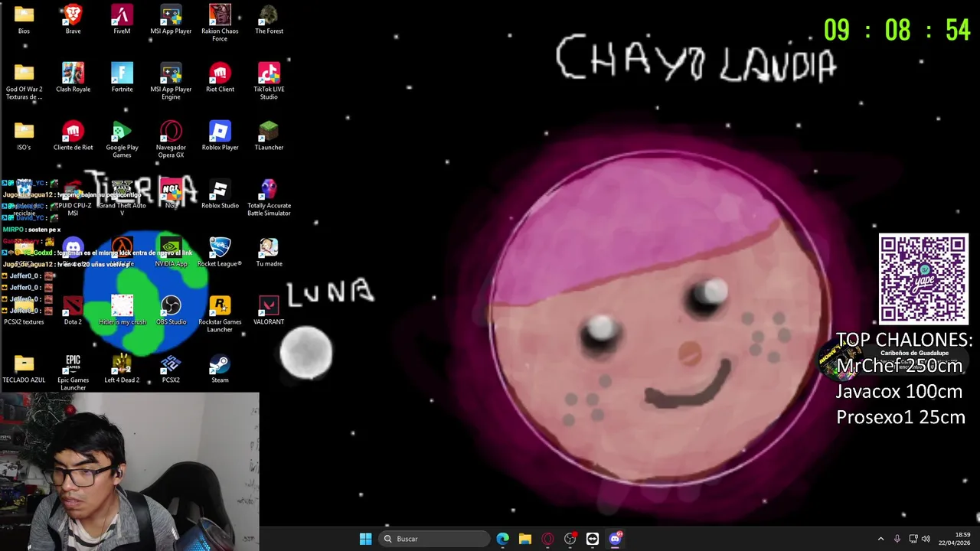The width and height of the screenshot is (980, 551).
Task: Launch Cliente de Riot shortcut
Action: coord(73,136)
